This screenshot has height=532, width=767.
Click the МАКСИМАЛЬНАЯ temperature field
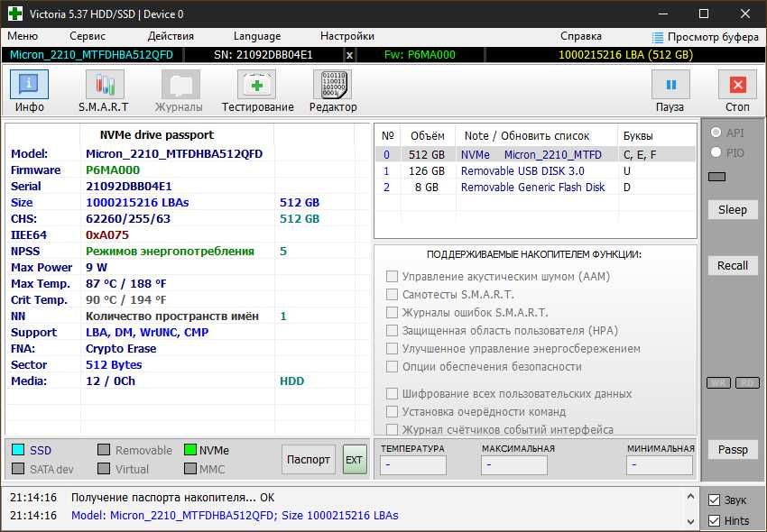click(514, 465)
